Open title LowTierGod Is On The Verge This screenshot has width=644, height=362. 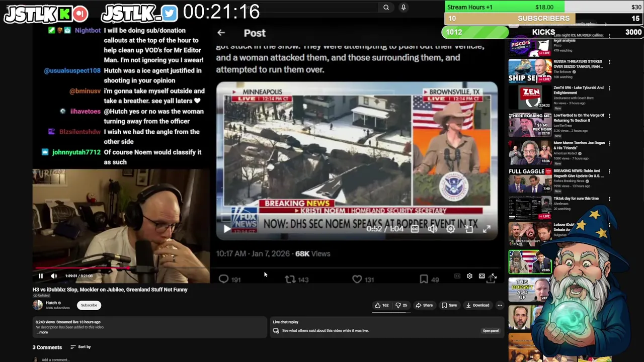(x=579, y=118)
